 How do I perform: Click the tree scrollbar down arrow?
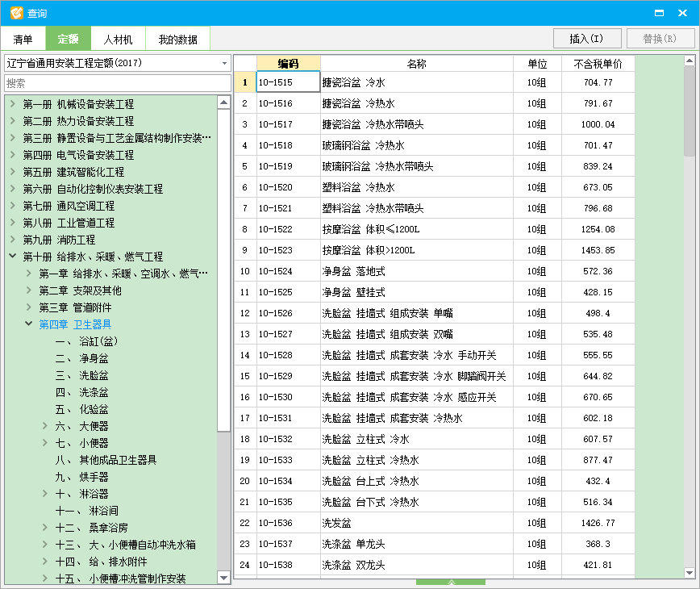(223, 577)
